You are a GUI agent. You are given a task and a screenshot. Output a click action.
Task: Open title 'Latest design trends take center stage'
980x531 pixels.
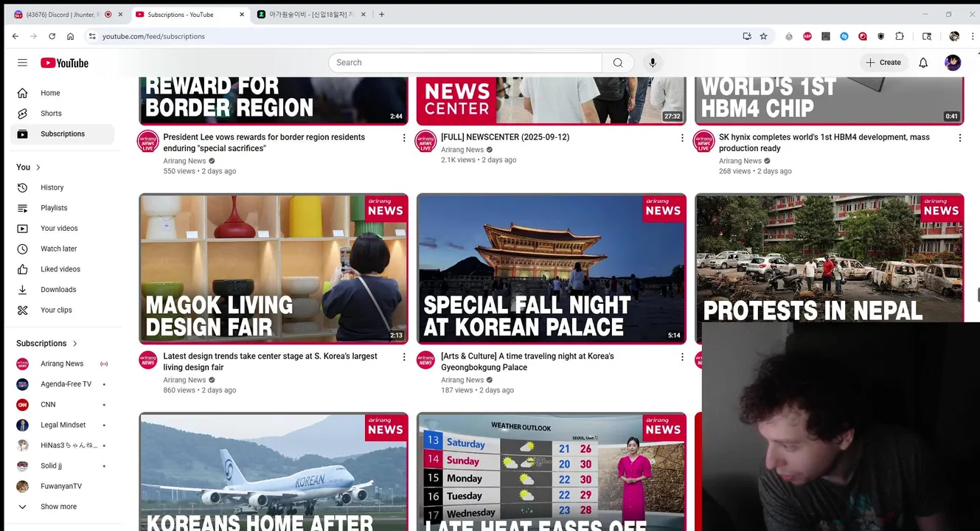270,362
